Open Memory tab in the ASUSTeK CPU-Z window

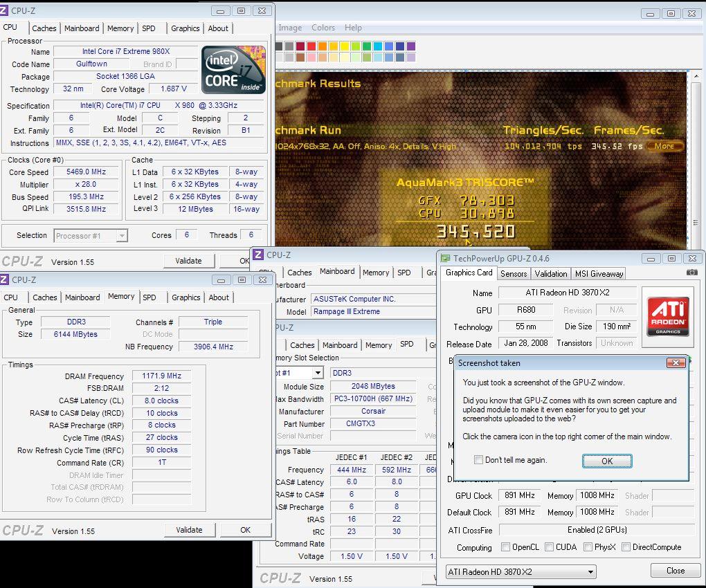(376, 273)
